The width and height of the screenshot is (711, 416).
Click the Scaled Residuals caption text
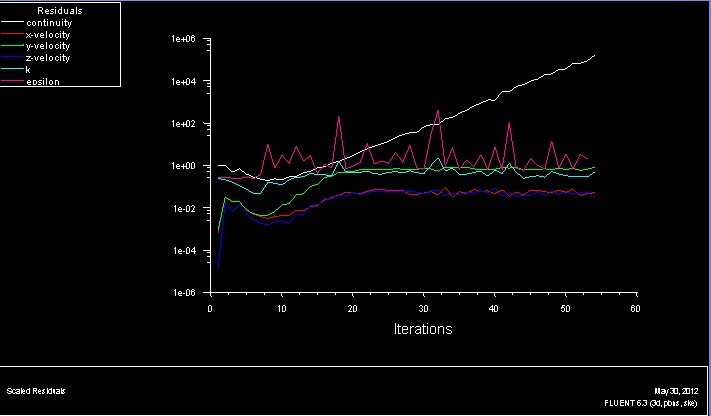click(x=35, y=390)
